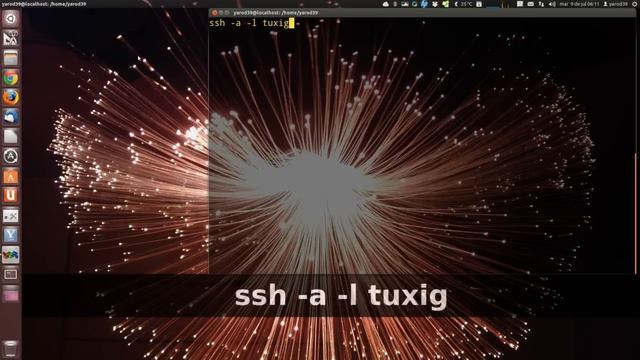Open the triangle drawing tools launcher icon
Image resolution: width=640 pixels, height=360 pixels.
coord(11,38)
